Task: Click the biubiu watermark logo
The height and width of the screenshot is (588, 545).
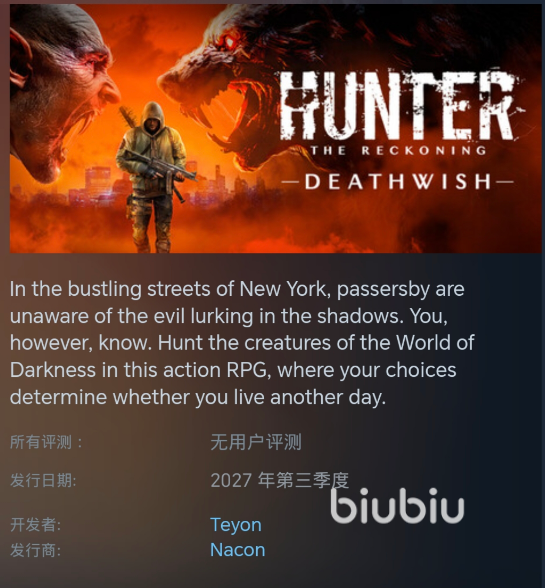Action: (397, 506)
